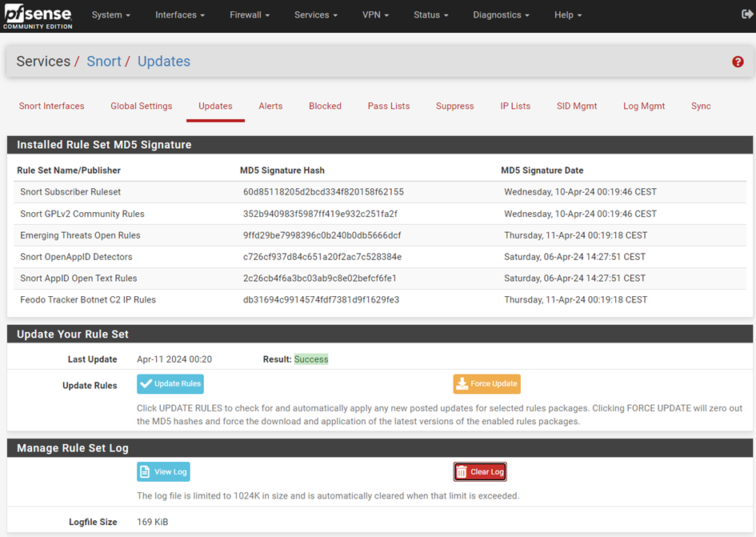Click the View Log button
756x537 pixels.
163,472
